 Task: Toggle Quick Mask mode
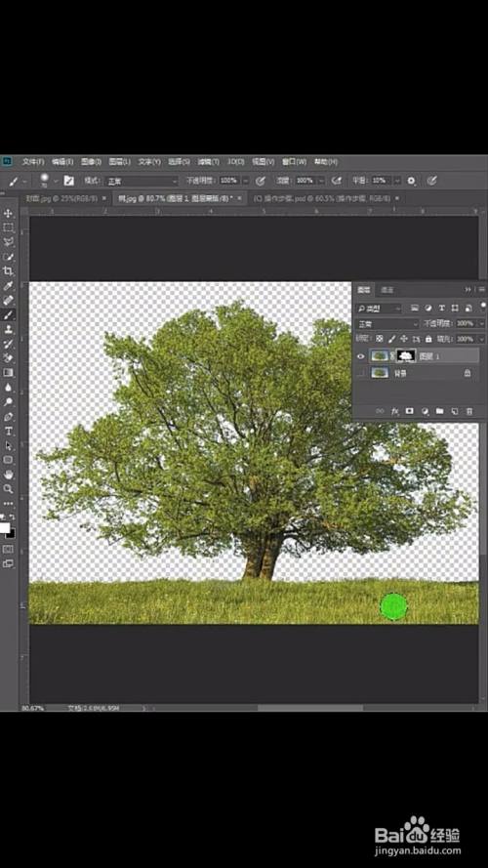(9, 549)
